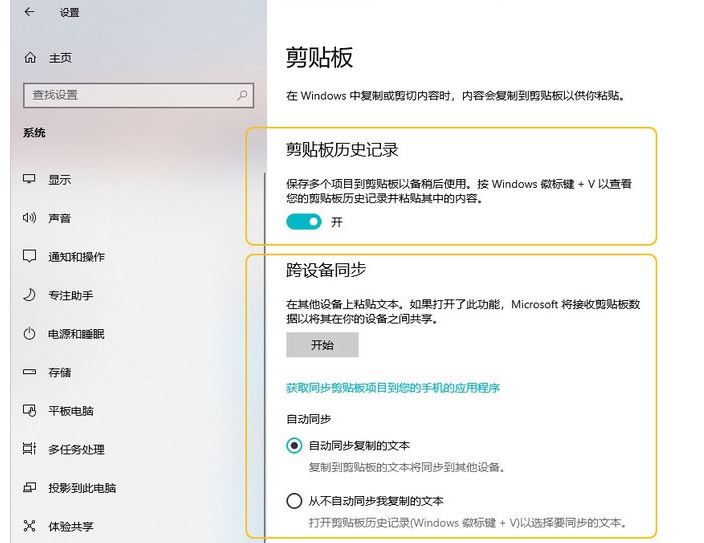Click the 设置 window title
The image size is (704, 543).
click(70, 13)
